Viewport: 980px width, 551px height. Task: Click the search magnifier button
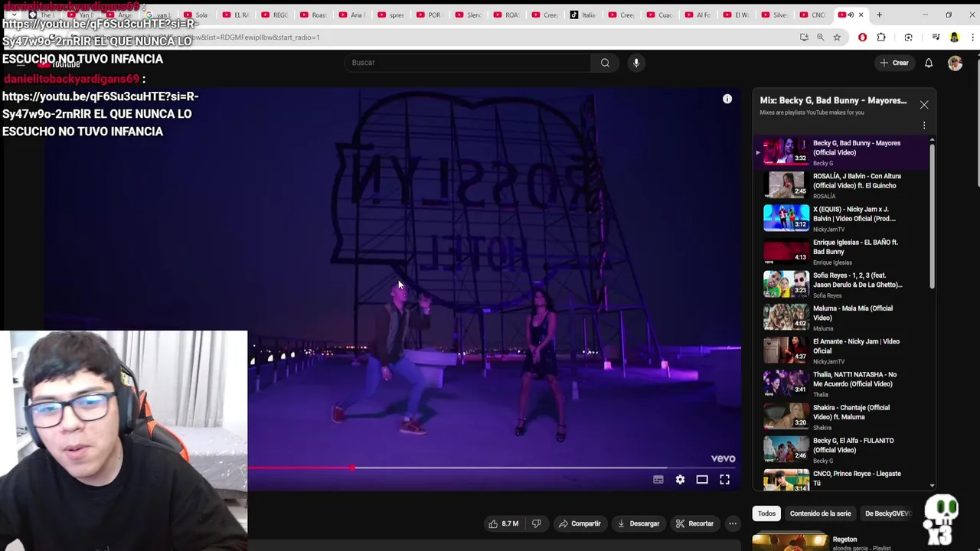605,63
